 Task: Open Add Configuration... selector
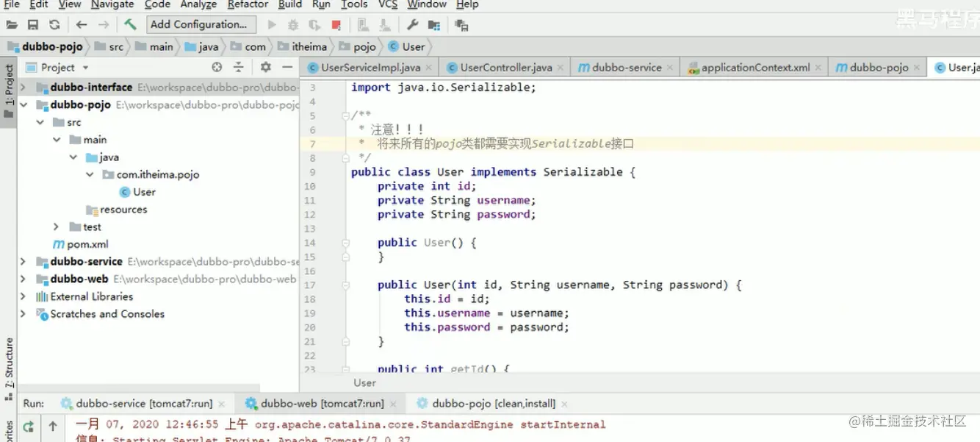point(201,24)
